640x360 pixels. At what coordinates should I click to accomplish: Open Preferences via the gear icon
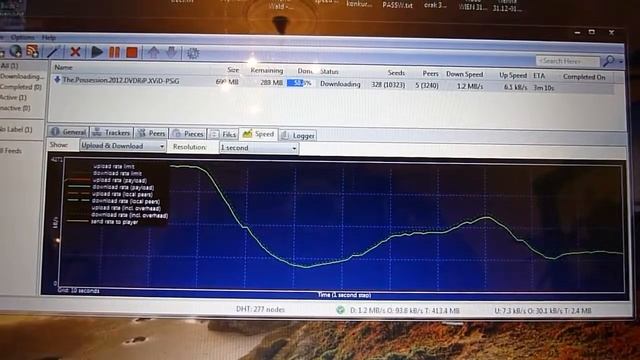193,53
